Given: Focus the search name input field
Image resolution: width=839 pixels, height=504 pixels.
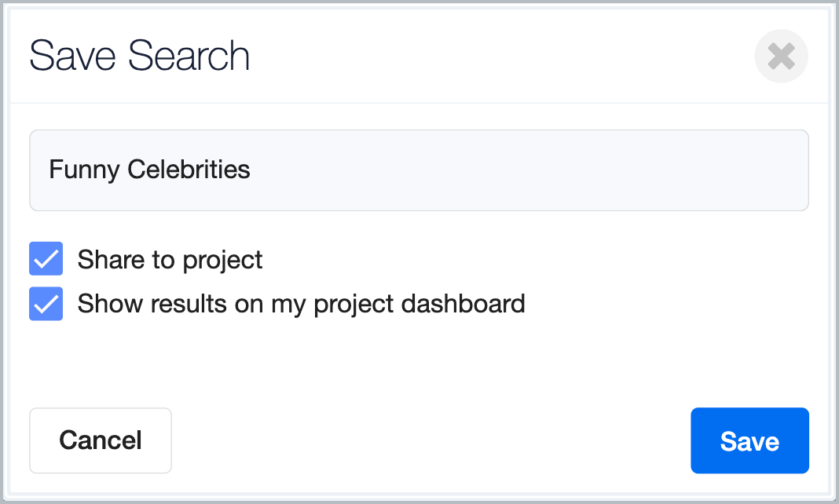Looking at the screenshot, I should pyautogui.click(x=419, y=170).
